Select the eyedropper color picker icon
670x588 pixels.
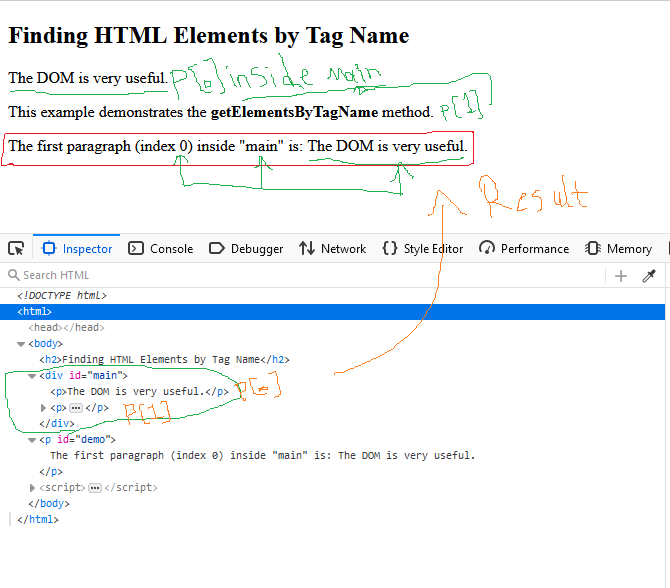pyautogui.click(x=649, y=276)
